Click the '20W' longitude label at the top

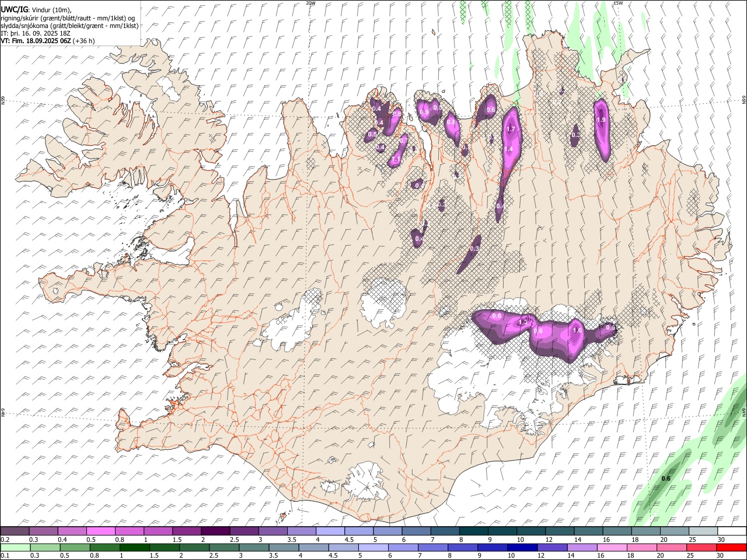point(310,3)
